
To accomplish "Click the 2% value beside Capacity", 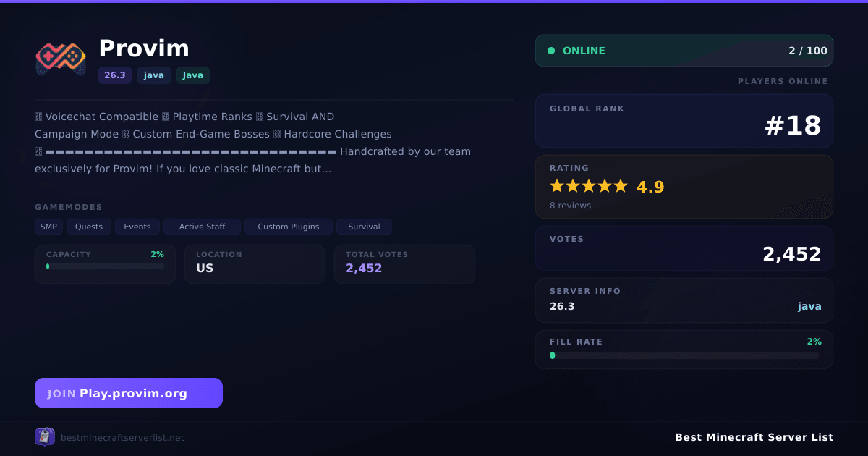I will [157, 254].
